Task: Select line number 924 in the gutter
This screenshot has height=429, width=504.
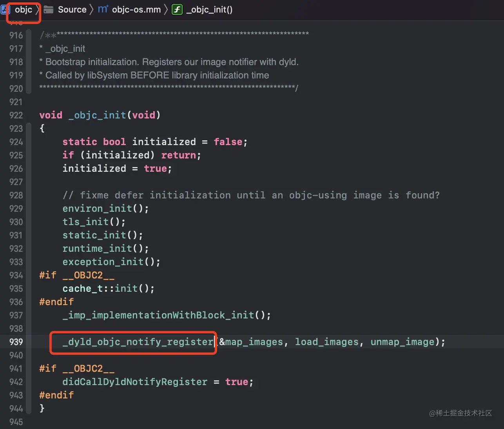Action: point(16,142)
